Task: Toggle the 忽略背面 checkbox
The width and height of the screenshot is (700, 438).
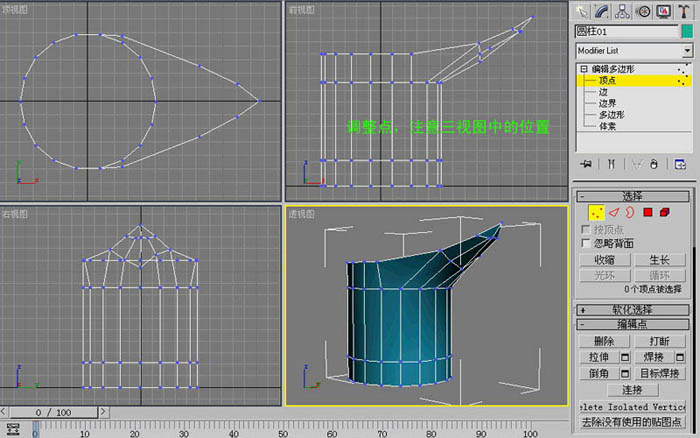Action: pos(586,243)
